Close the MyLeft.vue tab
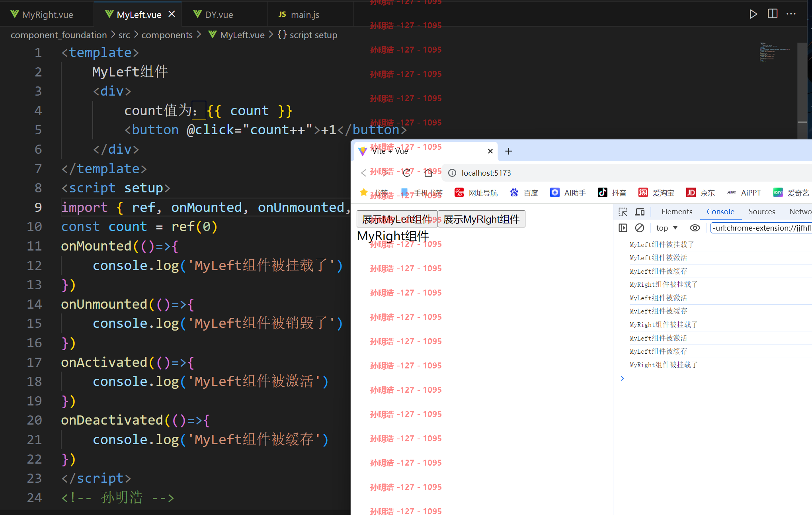 [x=172, y=14]
